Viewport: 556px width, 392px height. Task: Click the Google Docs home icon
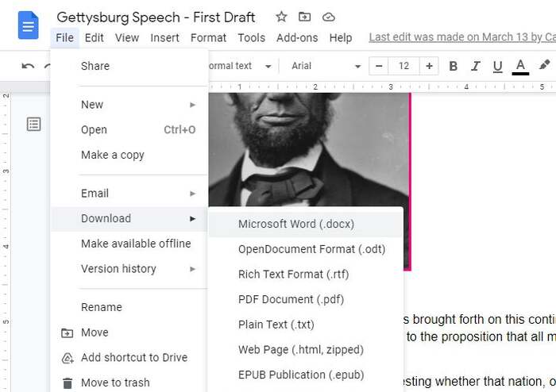pos(28,25)
